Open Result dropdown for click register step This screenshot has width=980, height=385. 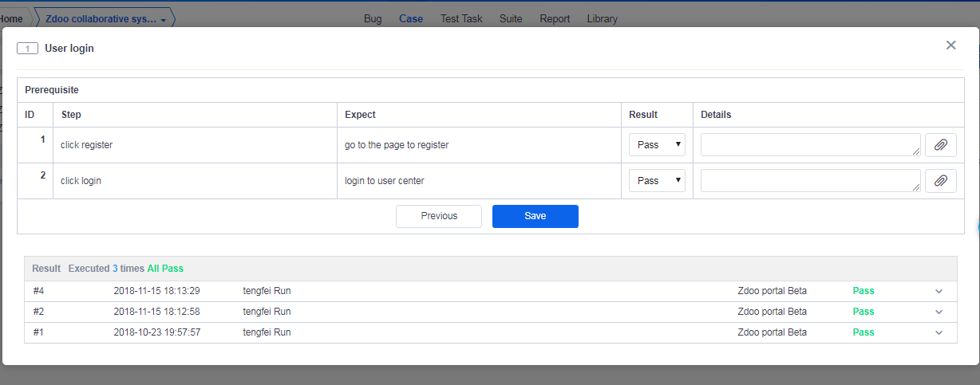coord(657,145)
